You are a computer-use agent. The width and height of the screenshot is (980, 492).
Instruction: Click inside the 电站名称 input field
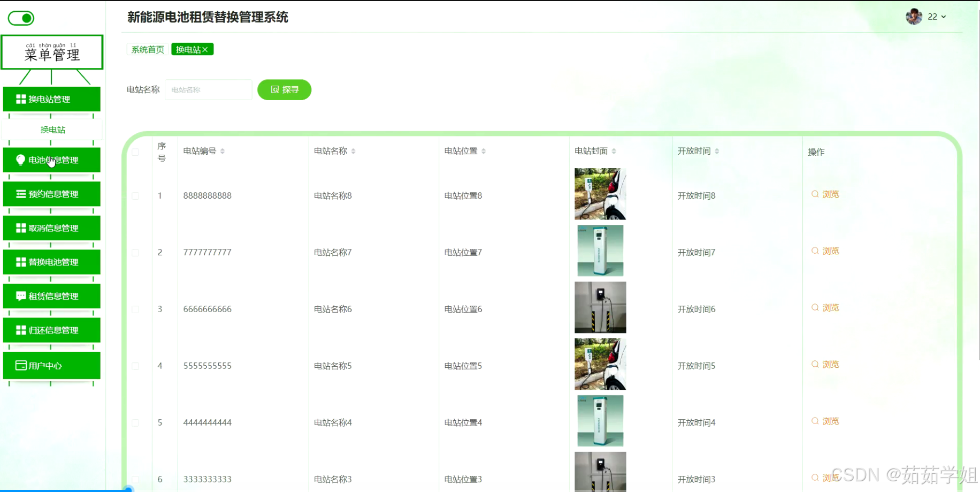209,89
